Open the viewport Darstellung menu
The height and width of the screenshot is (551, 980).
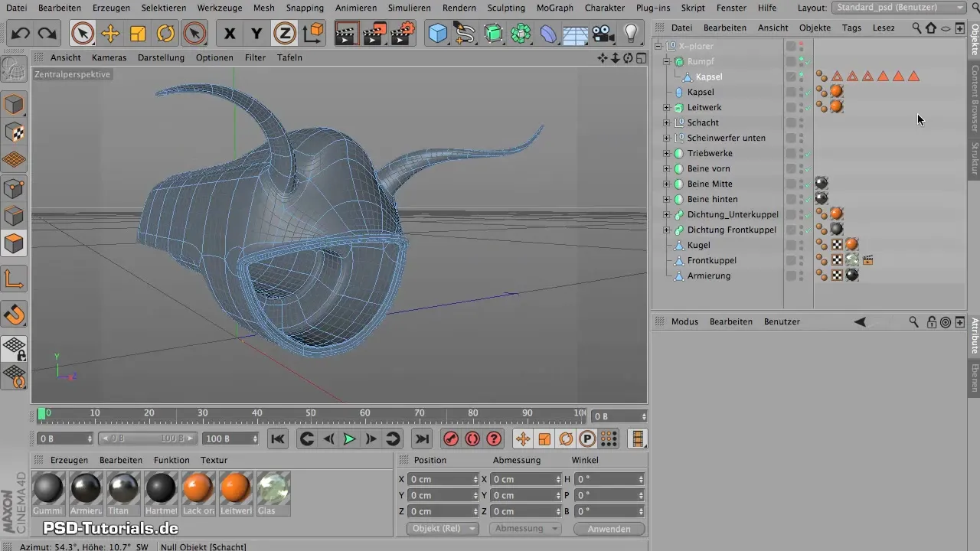pyautogui.click(x=161, y=57)
